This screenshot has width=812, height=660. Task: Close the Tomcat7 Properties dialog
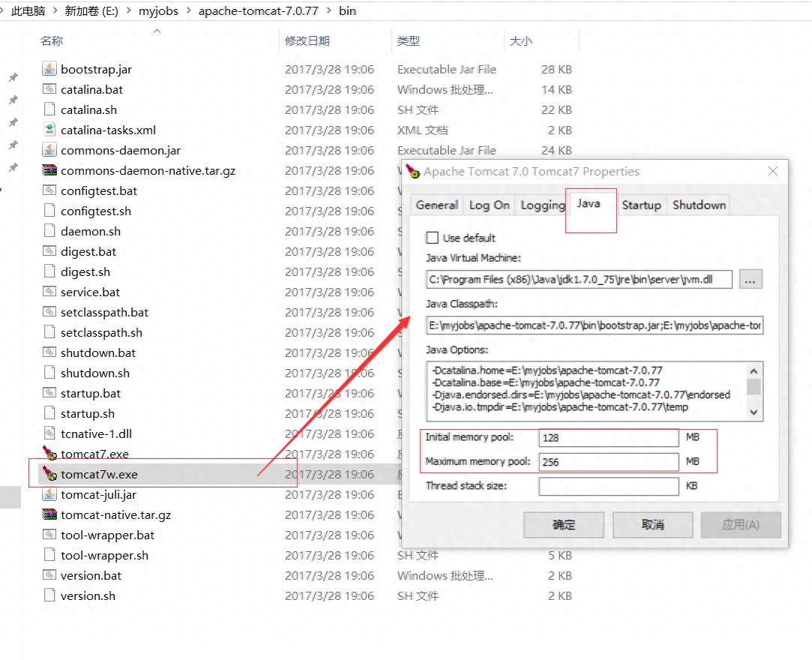[773, 171]
